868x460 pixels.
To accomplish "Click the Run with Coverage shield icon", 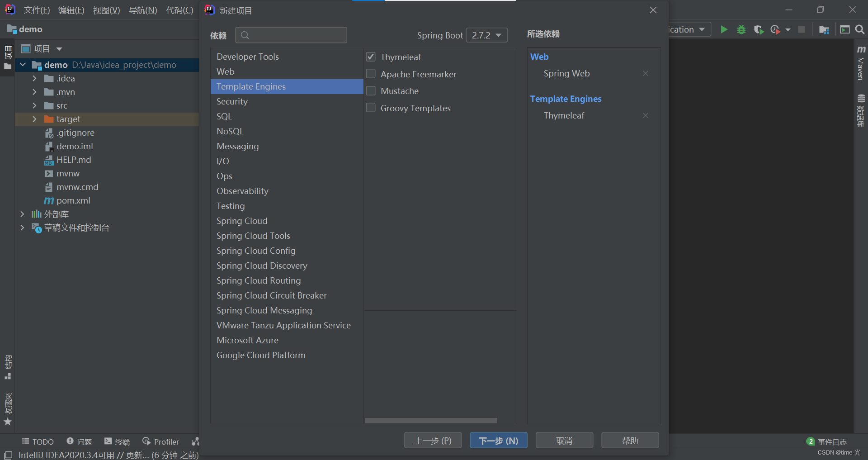I will [x=759, y=29].
